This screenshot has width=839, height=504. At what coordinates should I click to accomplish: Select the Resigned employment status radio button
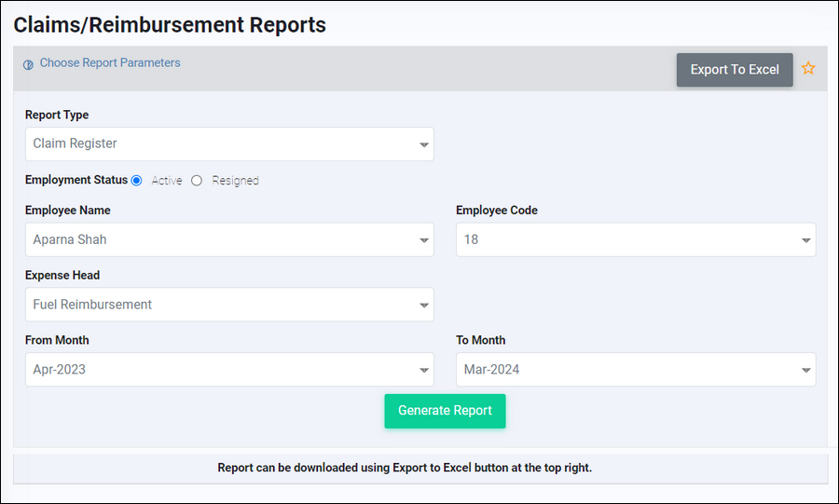tap(197, 181)
